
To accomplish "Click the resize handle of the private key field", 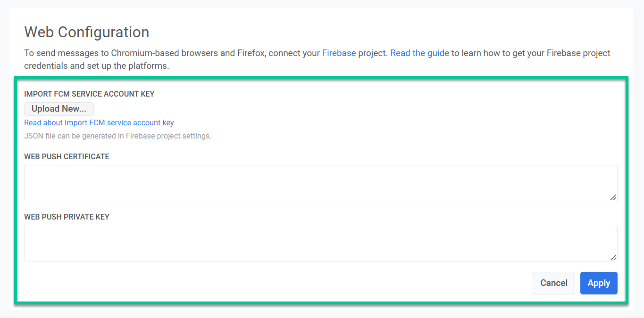I will coord(614,259).
